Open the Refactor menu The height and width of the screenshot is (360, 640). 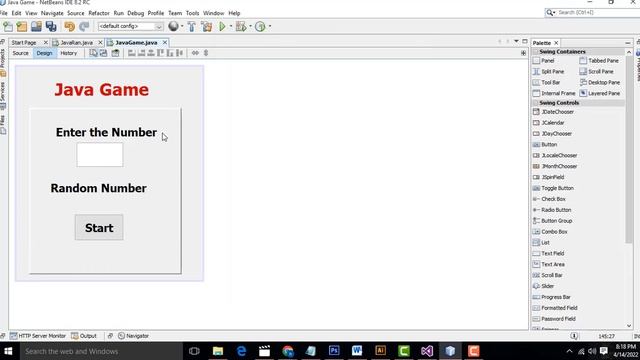tap(99, 13)
